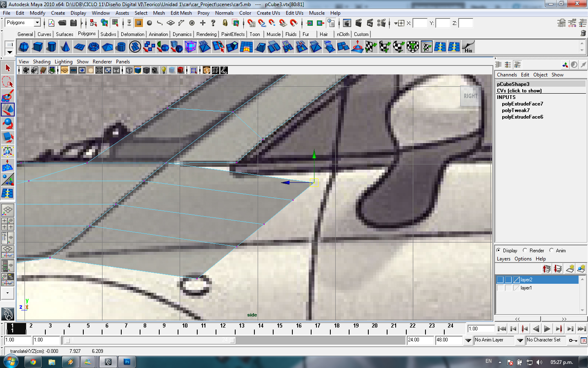Image resolution: width=588 pixels, height=368 pixels.
Task: Toggle display type box of layer2
Action: [x=508, y=280]
